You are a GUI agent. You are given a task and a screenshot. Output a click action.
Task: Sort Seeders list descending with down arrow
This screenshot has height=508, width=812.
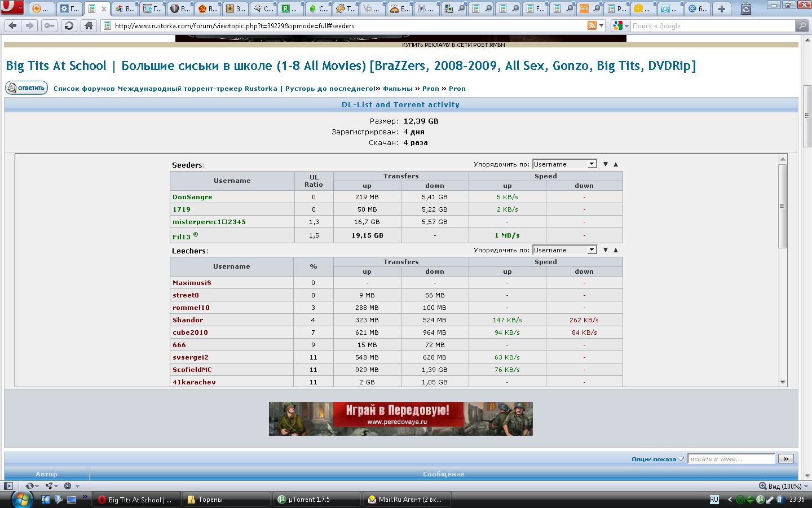click(x=606, y=164)
